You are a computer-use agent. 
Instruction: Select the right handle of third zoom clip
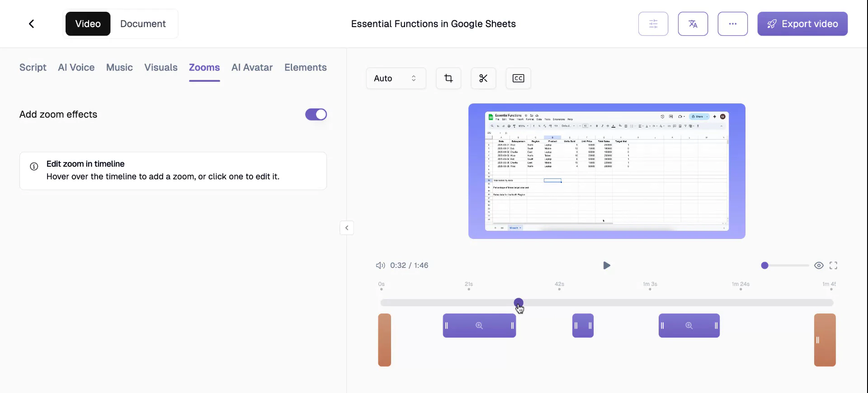tap(716, 326)
